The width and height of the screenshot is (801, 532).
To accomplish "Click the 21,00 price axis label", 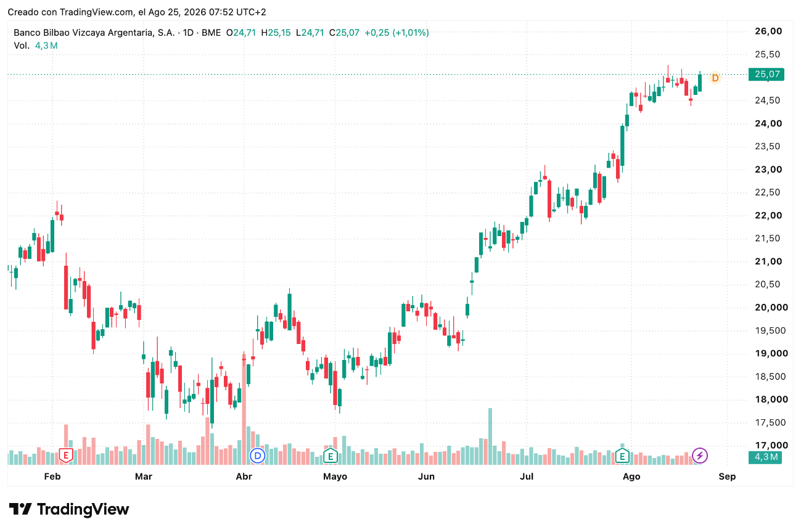I will [x=768, y=261].
